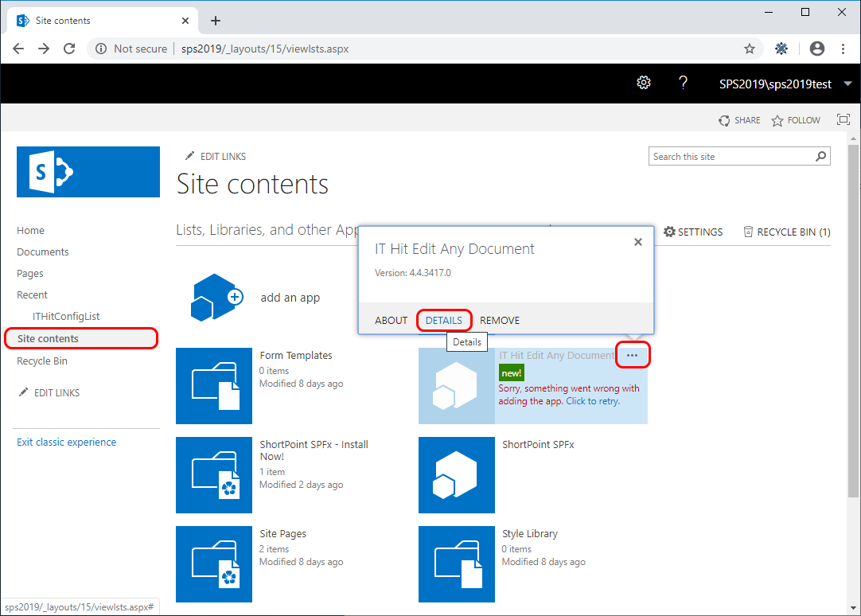Image resolution: width=861 pixels, height=616 pixels.
Task: Click DETAILS in the app callout
Action: pyautogui.click(x=444, y=321)
